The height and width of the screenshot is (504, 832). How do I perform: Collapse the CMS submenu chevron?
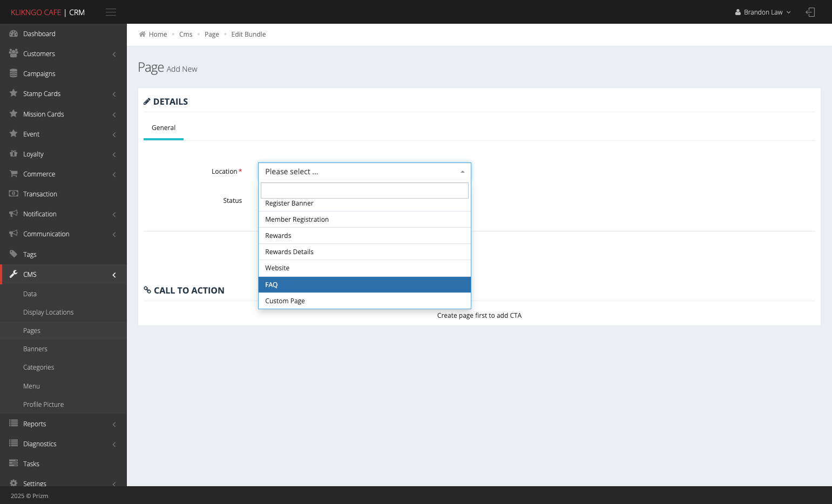[x=114, y=275]
